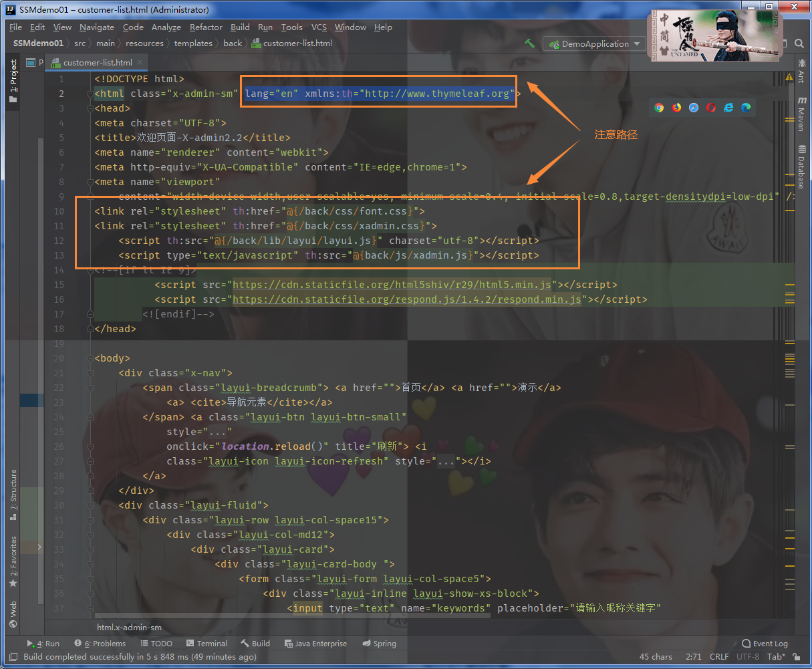Open the Build tool window
Viewport: 812px width, 669px height.
[255, 644]
